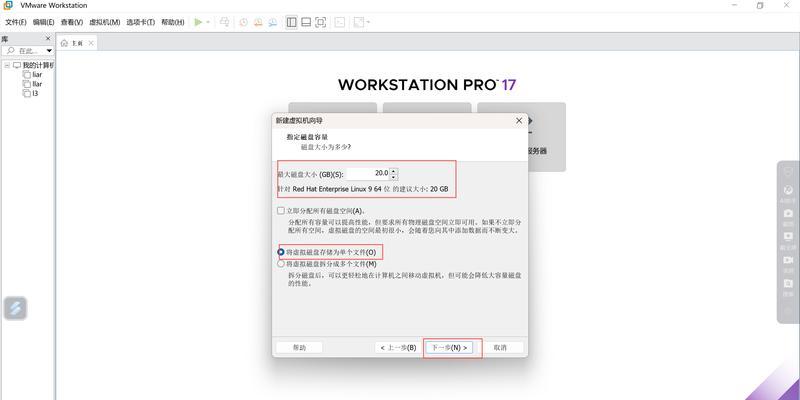Click the 帮助 button in the wizard
This screenshot has width=800, height=400.
tap(299, 347)
